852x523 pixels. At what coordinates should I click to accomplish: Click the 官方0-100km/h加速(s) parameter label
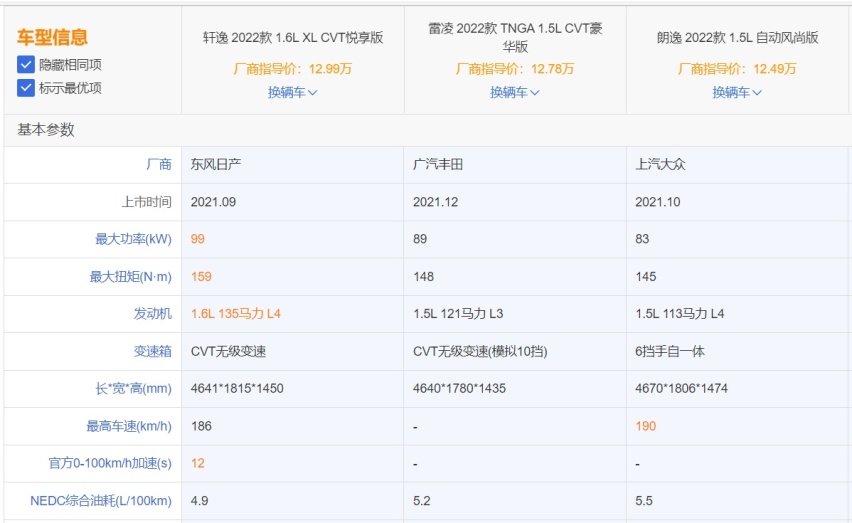click(x=110, y=463)
